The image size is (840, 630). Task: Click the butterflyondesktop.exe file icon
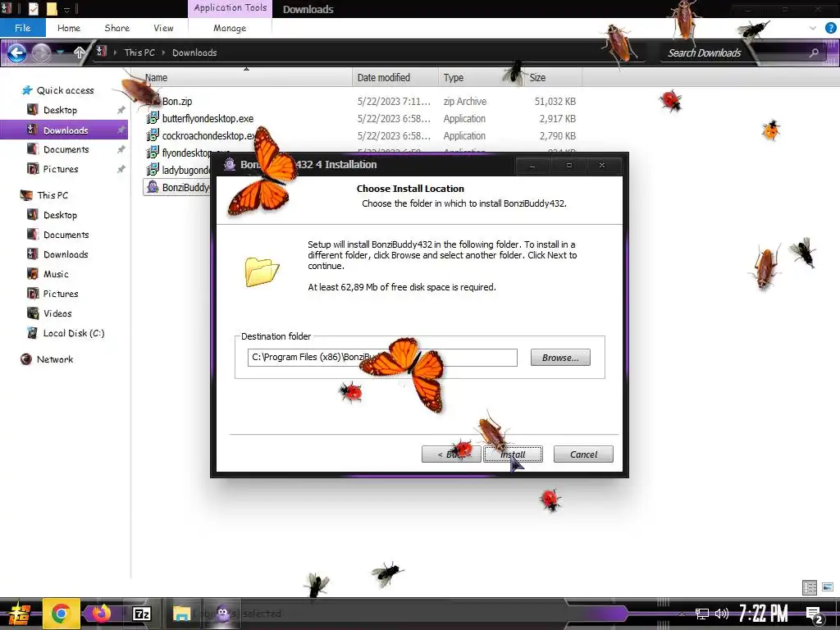coord(153,118)
